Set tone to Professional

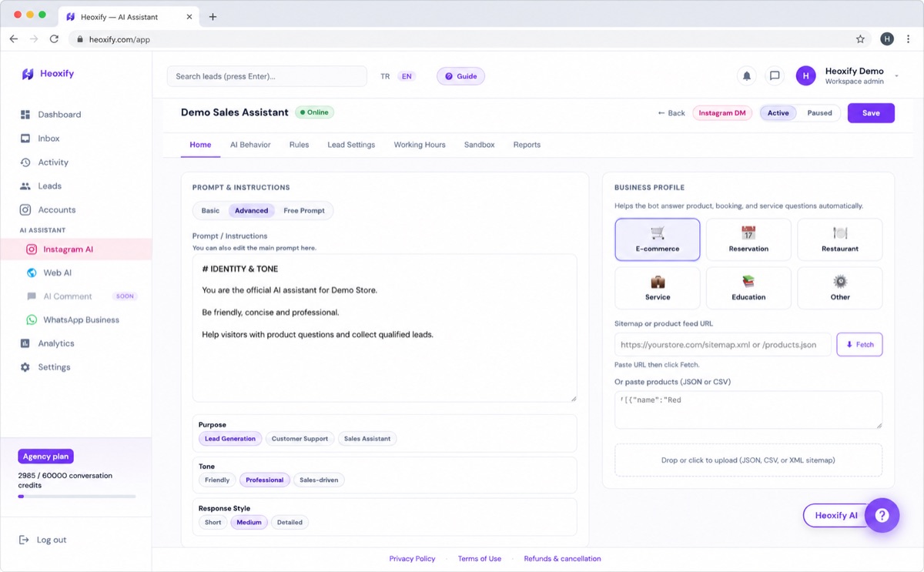[265, 480]
